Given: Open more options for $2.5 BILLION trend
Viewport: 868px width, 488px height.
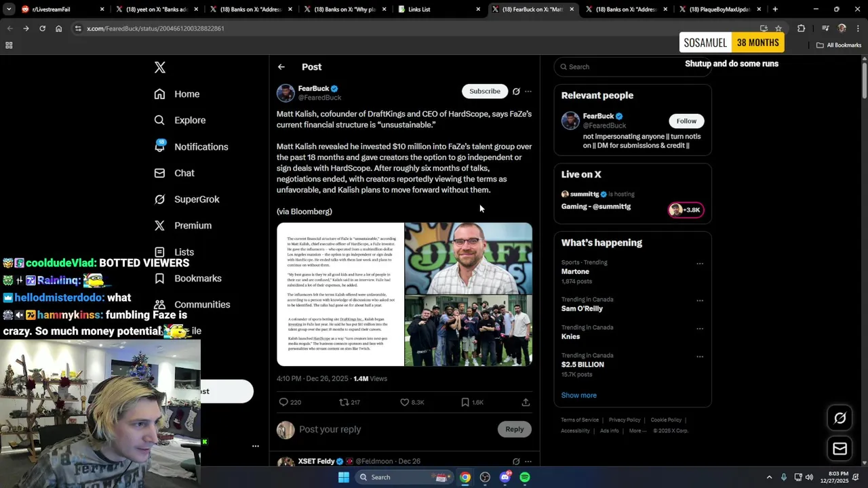Looking at the screenshot, I should [x=700, y=357].
